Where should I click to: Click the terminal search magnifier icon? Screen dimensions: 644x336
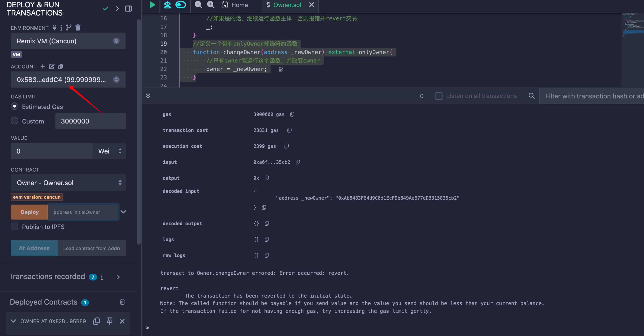pos(531,96)
